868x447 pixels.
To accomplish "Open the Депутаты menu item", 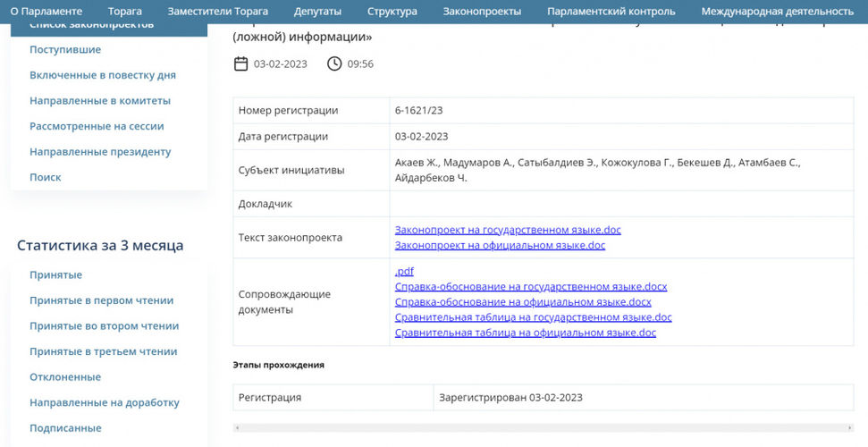I will [x=317, y=12].
